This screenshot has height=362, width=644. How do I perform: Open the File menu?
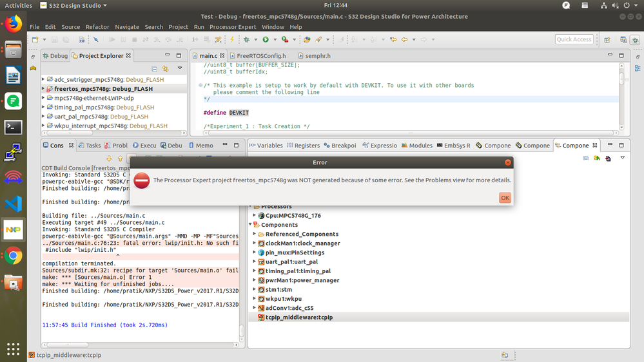35,26
